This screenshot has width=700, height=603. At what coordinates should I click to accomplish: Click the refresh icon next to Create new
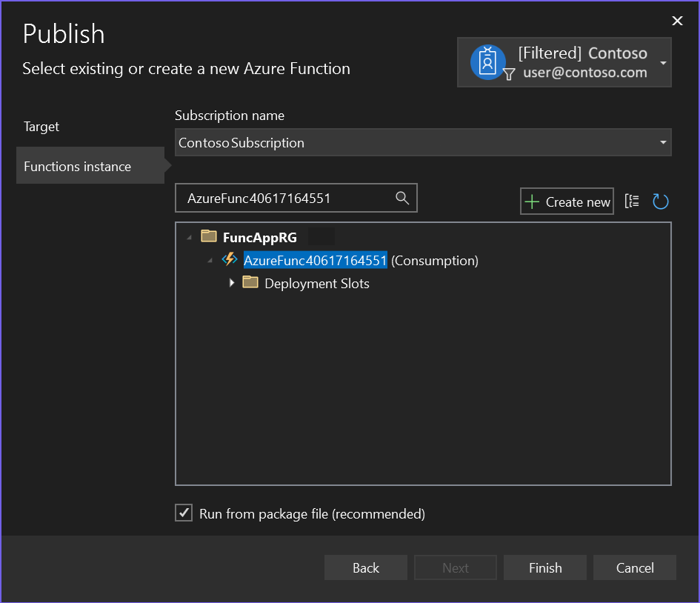point(661,201)
